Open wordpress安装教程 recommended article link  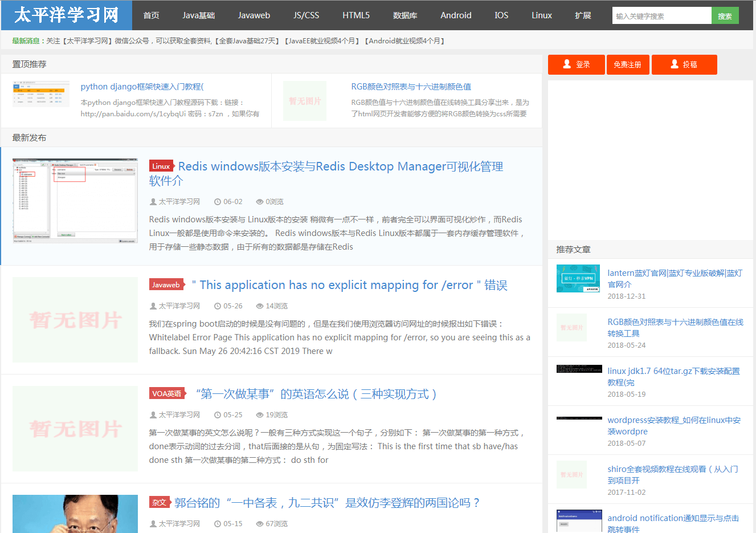(x=673, y=425)
